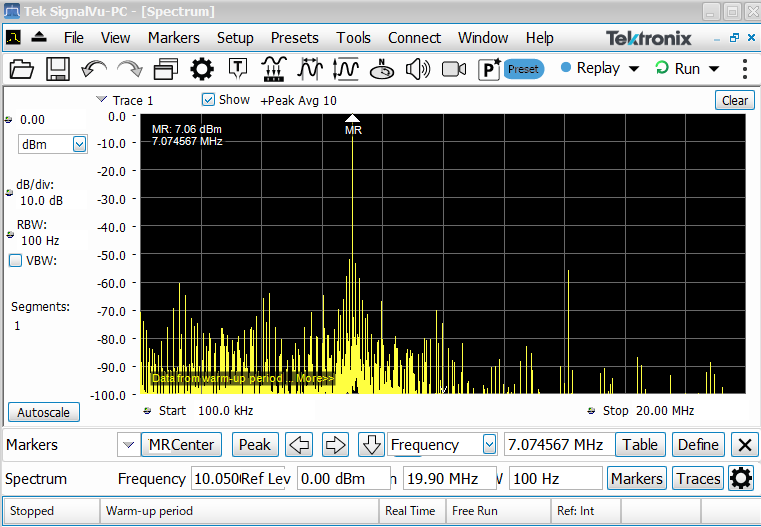761x527 pixels.
Task: Click the Peak button
Action: [x=255, y=445]
